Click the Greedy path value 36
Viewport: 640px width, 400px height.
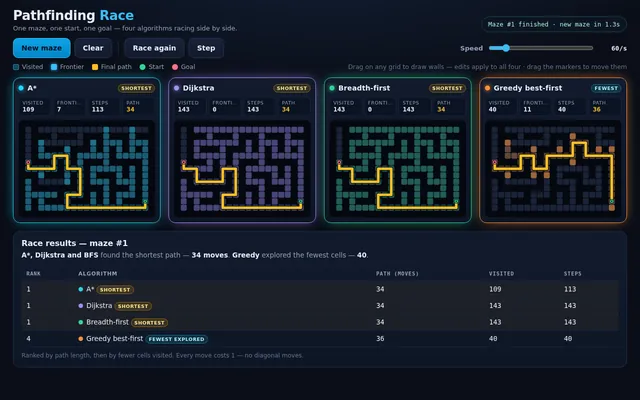tap(596, 109)
